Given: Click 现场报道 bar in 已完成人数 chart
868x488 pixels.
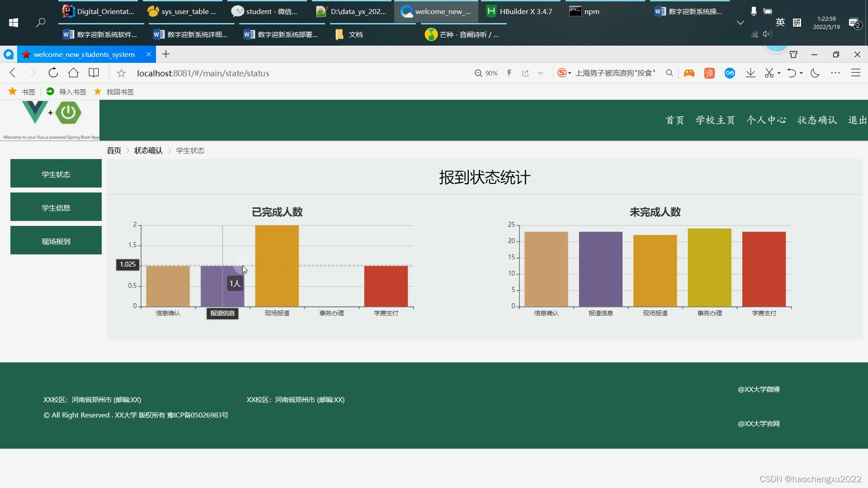Looking at the screenshot, I should tap(277, 266).
